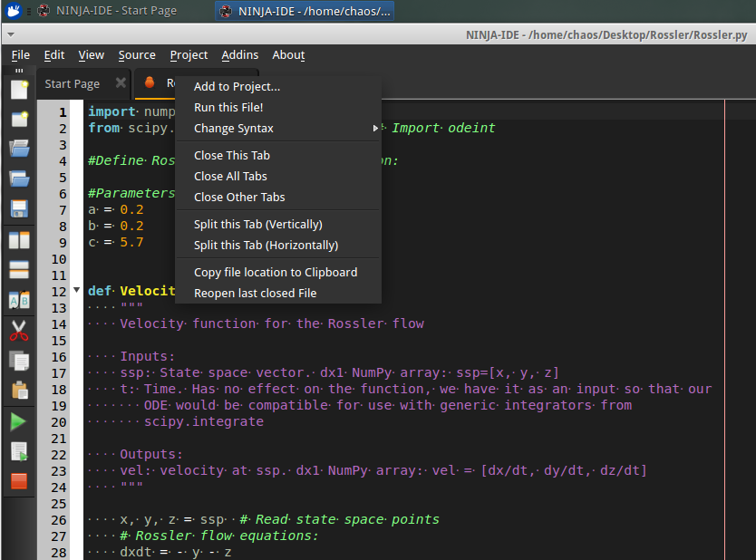Choose Close All Tabs
This screenshot has width=756, height=560.
(x=278, y=177)
